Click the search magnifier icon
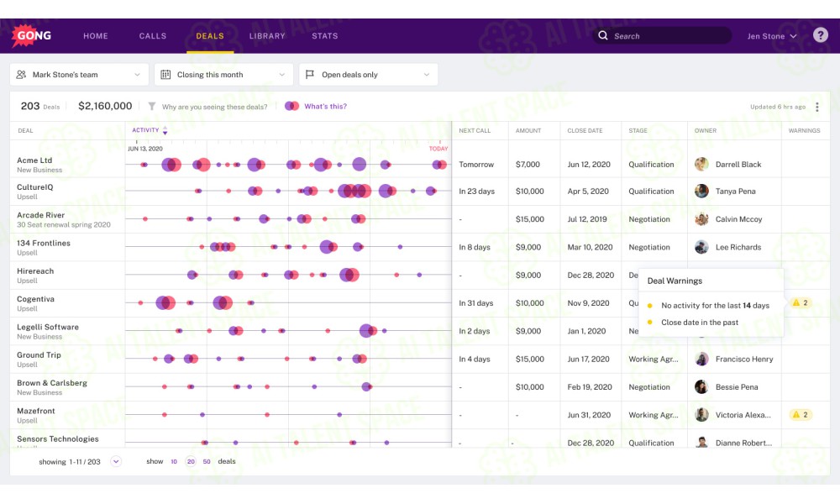 click(x=603, y=35)
